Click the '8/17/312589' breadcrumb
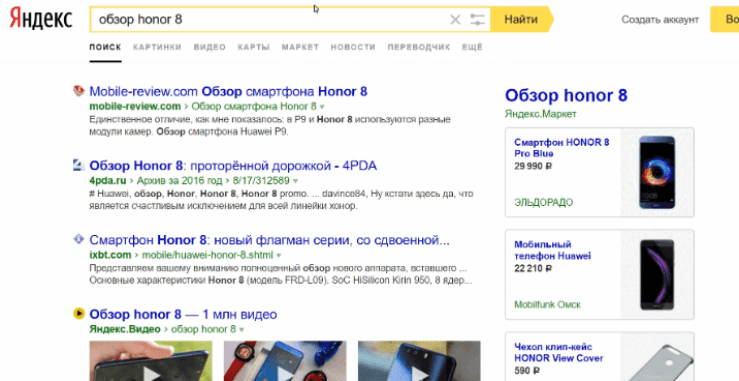The image size is (739, 381). click(261, 181)
